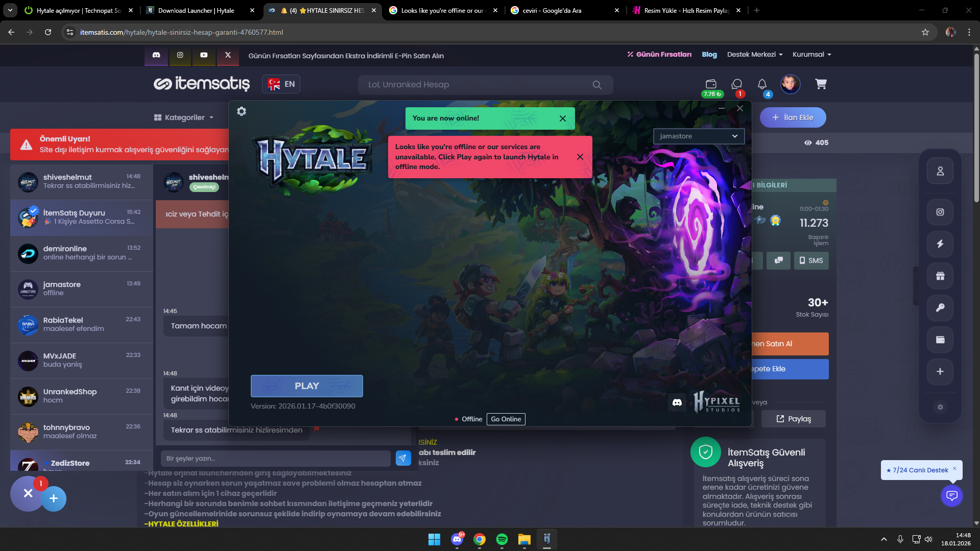
Task: Open the Blog link
Action: [709, 55]
